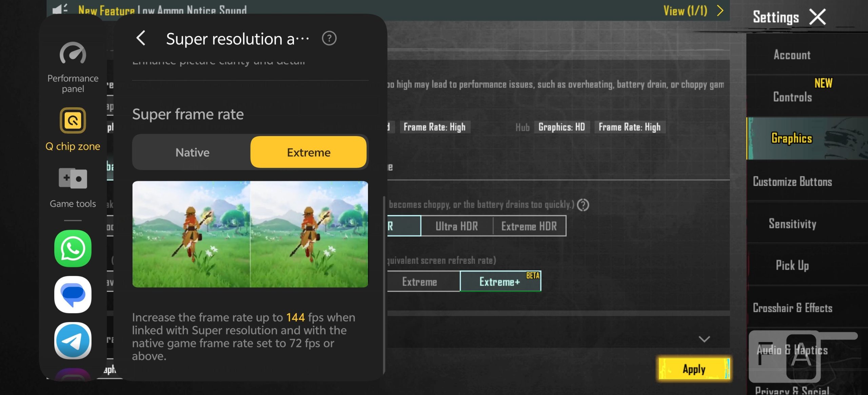This screenshot has width=868, height=395.
Task: Select Extreme+ BETA frame rate
Action: pyautogui.click(x=500, y=281)
